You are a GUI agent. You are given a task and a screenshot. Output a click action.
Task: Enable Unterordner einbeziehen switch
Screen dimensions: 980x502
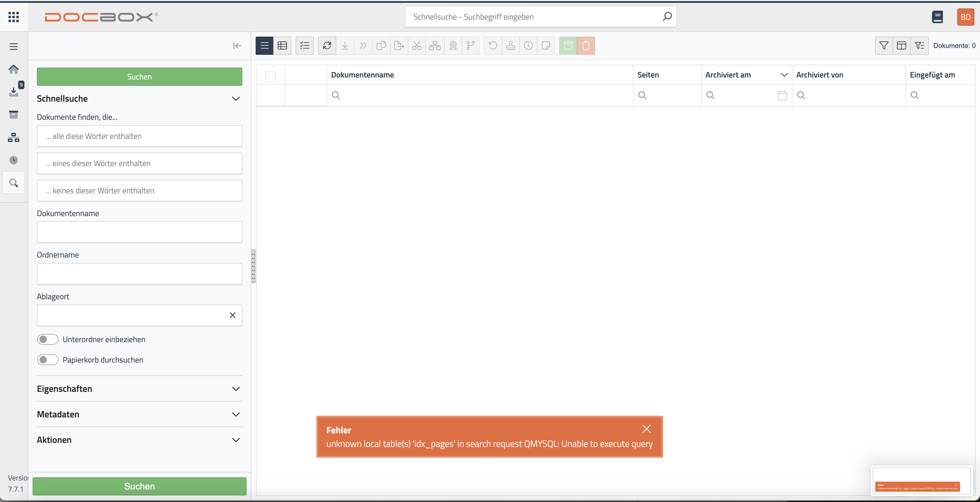tap(48, 339)
